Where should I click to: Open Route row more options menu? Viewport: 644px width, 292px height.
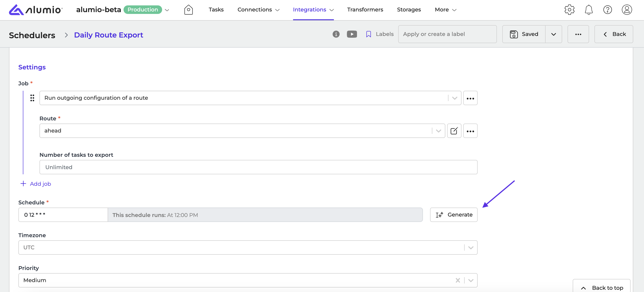(470, 131)
